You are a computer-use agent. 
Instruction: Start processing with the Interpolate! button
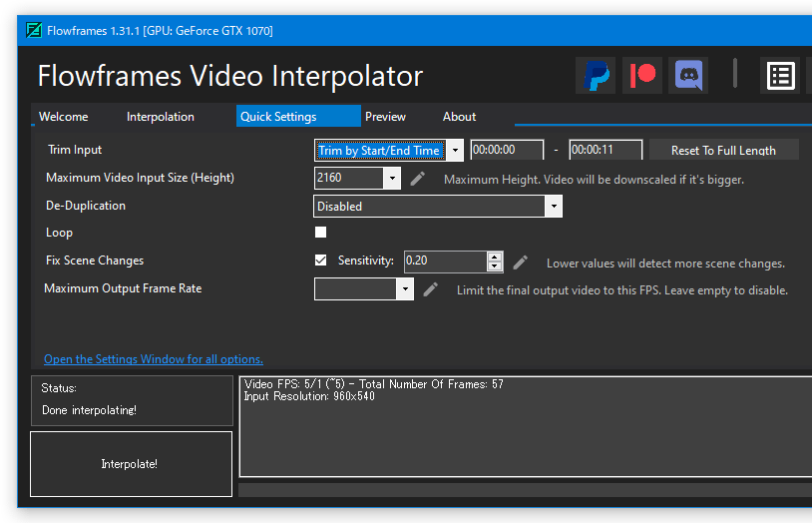[x=131, y=464]
